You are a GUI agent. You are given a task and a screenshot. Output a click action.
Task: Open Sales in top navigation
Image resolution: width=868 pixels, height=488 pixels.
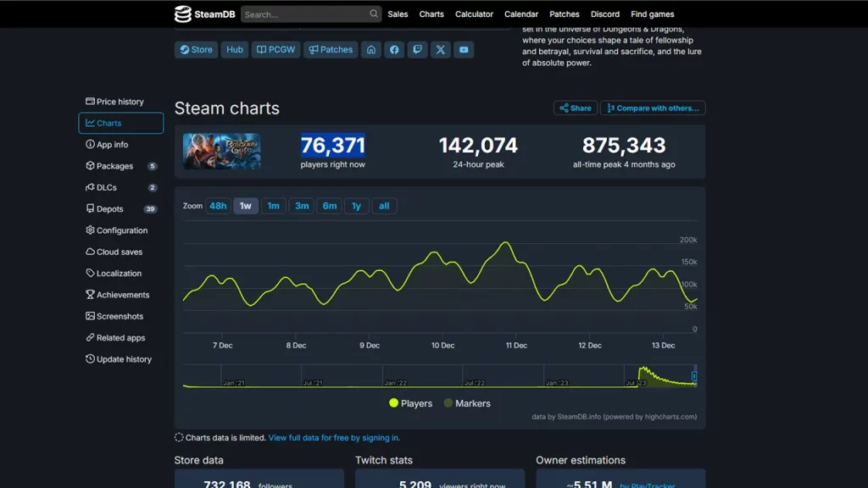point(398,14)
